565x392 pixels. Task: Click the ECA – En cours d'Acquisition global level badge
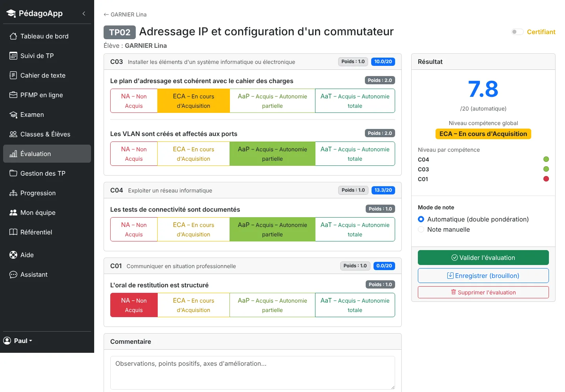pos(483,134)
